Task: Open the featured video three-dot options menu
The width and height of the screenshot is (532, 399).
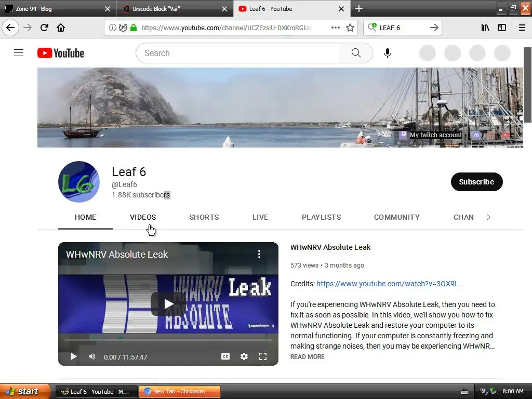Action: (259, 254)
